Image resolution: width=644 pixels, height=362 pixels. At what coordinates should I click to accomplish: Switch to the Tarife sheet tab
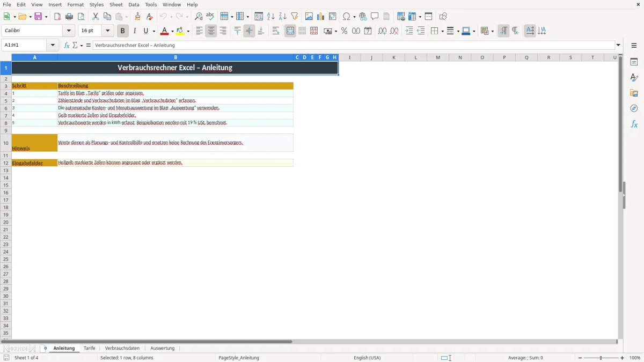90,348
